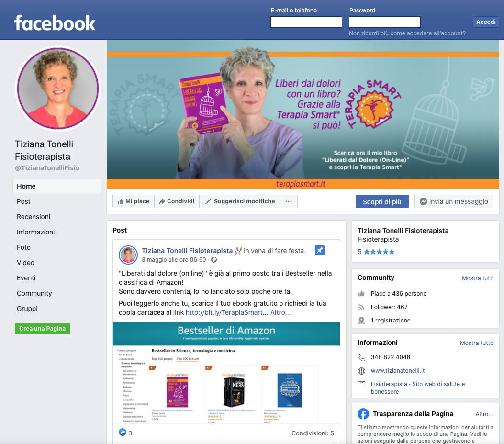504x444 pixels.
Task: Open the www.tizianatonelli.it website link
Action: [x=398, y=371]
